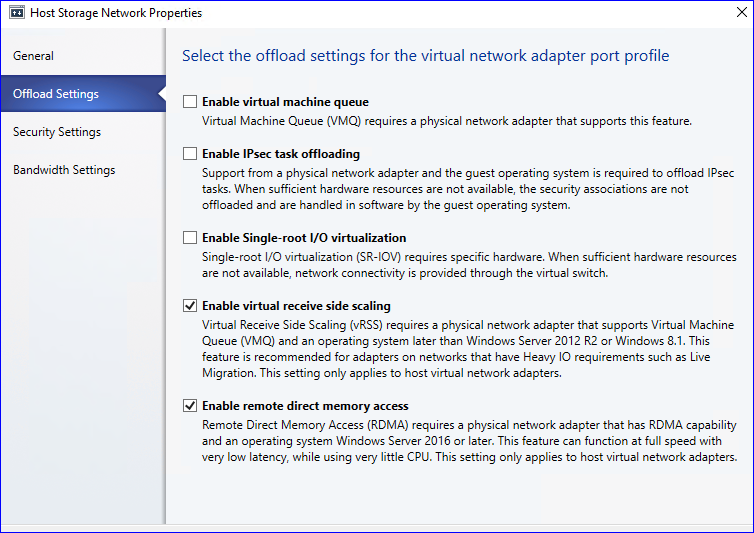Enable the Single-root I/O virtualization checkbox
This screenshot has width=754, height=533.
190,238
